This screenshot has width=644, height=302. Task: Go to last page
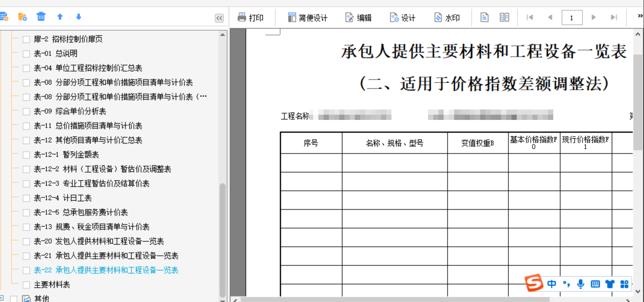click(613, 17)
